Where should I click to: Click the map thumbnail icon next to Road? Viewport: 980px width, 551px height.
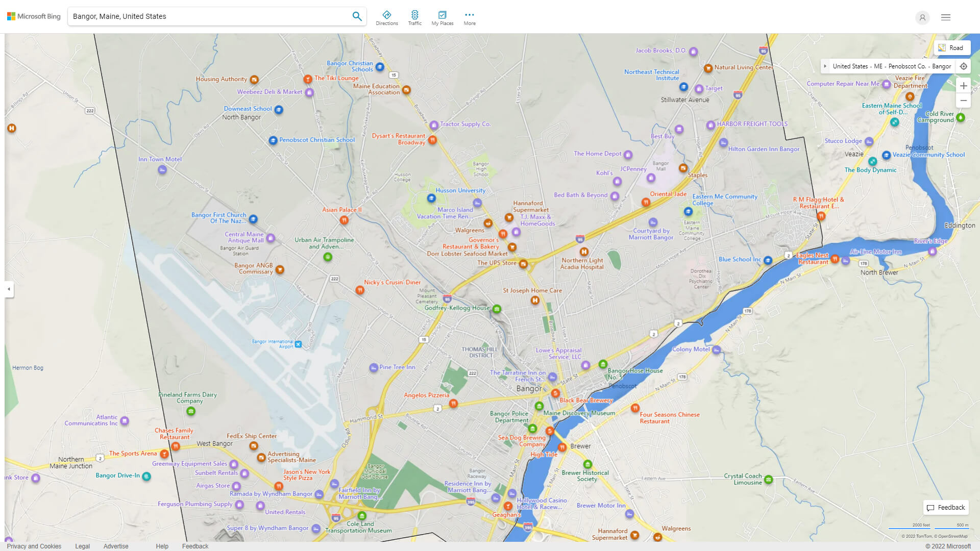coord(941,47)
